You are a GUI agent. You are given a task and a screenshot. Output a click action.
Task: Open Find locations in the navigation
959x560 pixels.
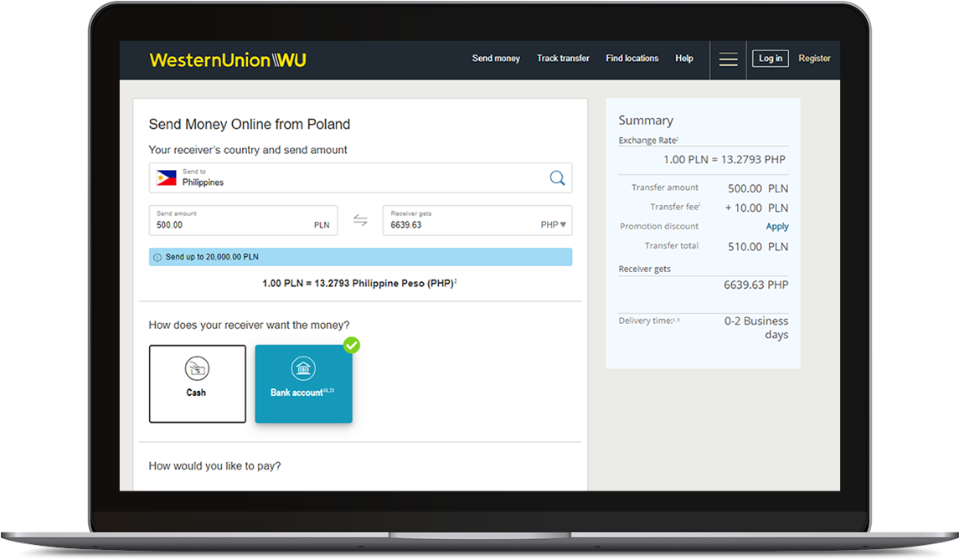pyautogui.click(x=632, y=58)
